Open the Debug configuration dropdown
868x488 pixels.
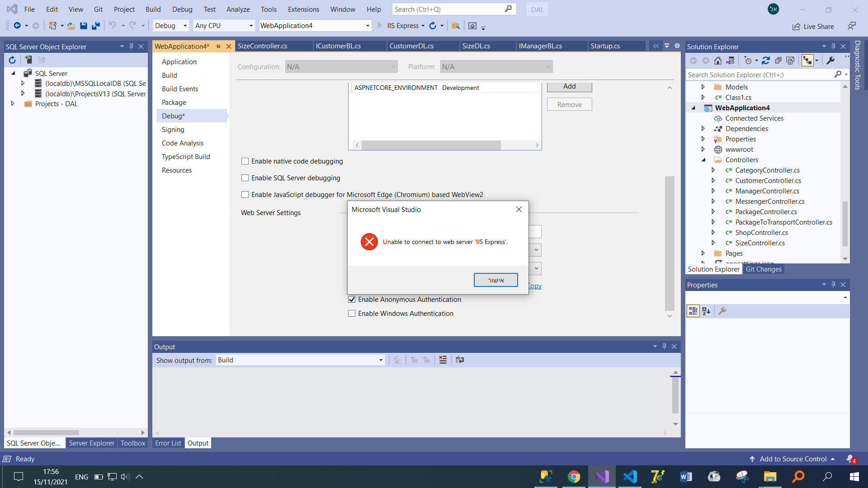[185, 26]
